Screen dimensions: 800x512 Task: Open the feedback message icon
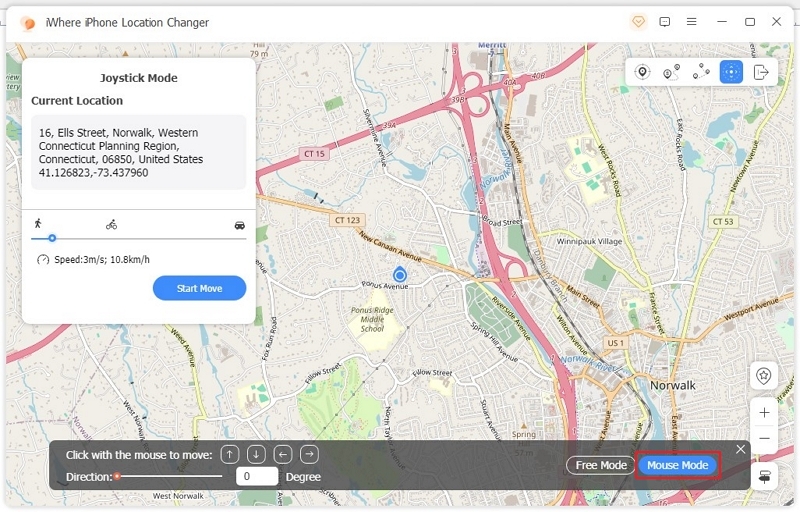click(665, 22)
